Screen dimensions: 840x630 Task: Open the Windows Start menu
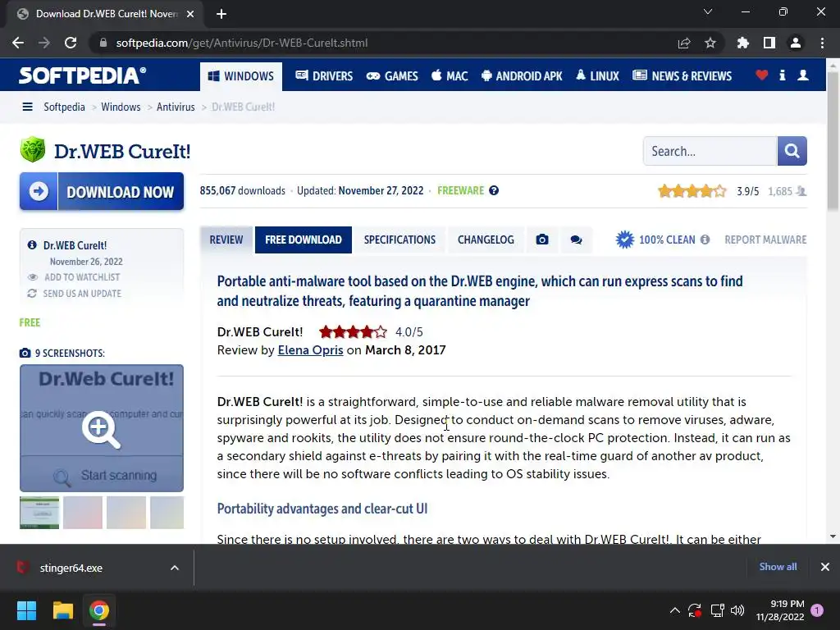[26, 610]
